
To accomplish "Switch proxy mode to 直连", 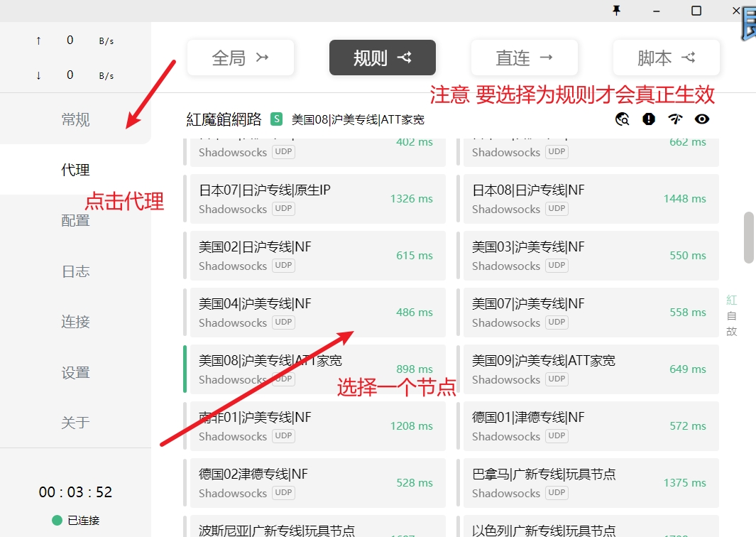I will (525, 58).
